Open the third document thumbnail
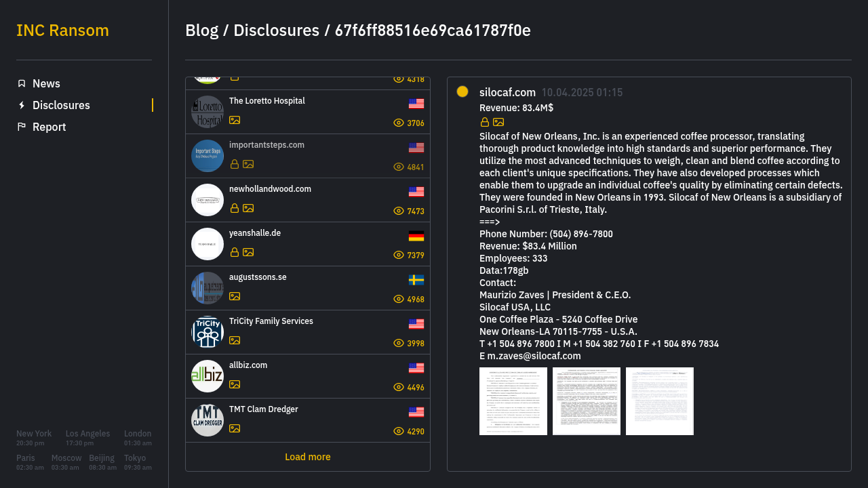 click(x=660, y=401)
